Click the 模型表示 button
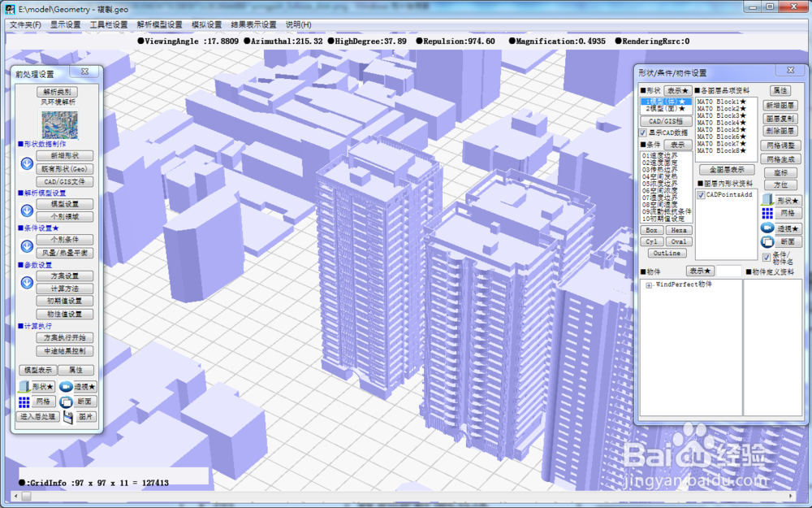 coord(38,370)
